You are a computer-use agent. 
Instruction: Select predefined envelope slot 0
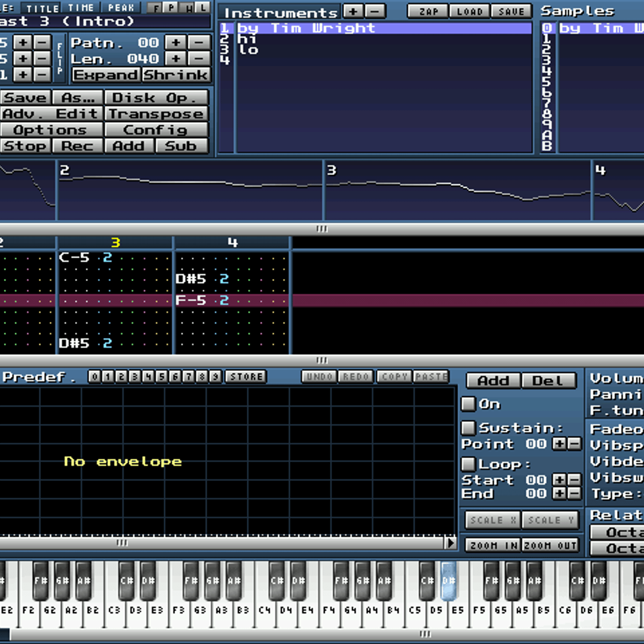(x=94, y=377)
